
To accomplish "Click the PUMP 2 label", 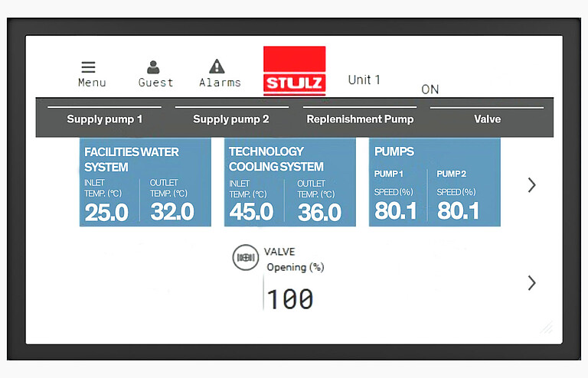I will (x=452, y=174).
